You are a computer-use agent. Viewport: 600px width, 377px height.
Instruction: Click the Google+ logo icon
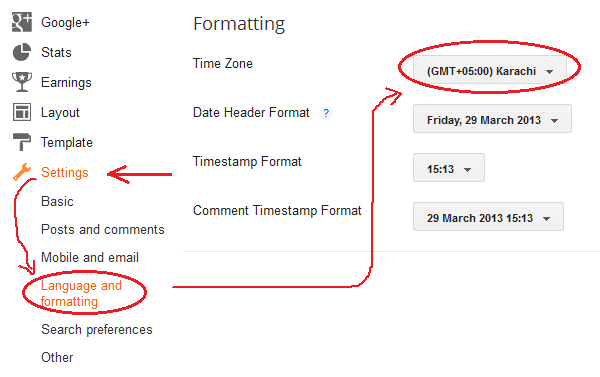click(x=22, y=22)
